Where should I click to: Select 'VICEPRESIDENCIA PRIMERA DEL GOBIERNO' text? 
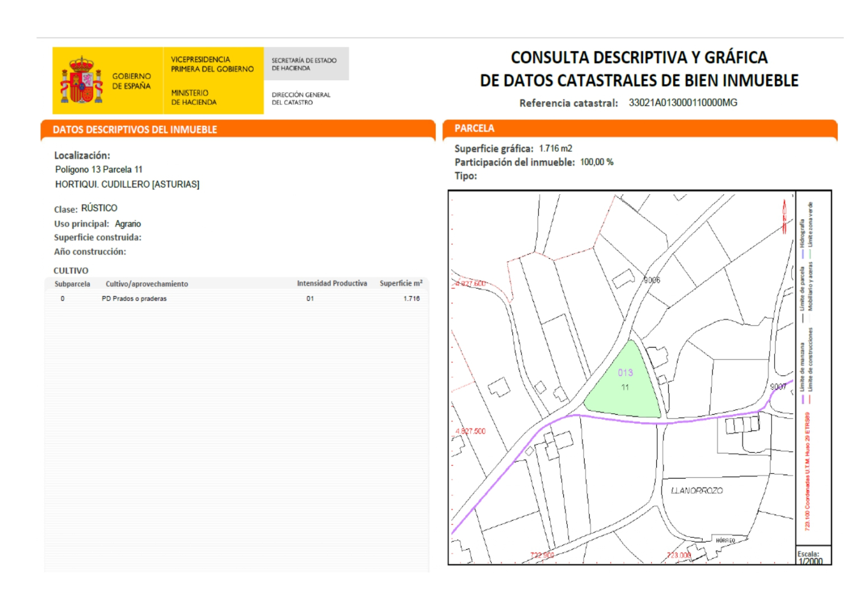[x=212, y=64]
